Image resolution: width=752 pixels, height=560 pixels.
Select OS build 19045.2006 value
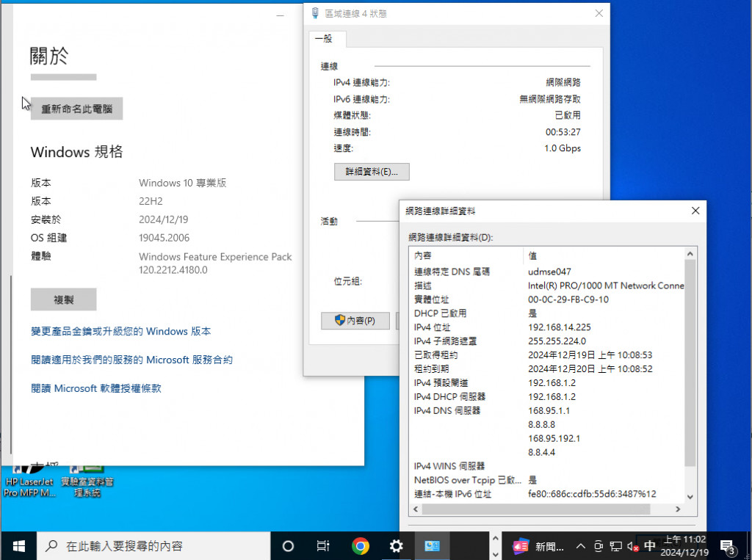point(164,238)
